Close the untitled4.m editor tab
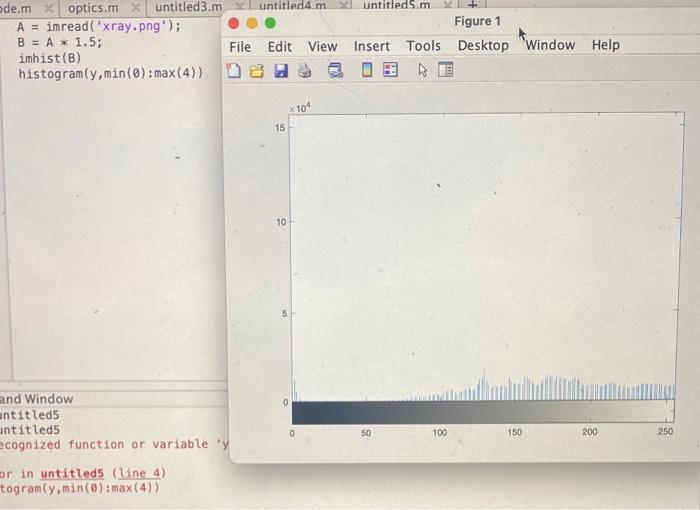700x510 pixels. click(x=344, y=5)
